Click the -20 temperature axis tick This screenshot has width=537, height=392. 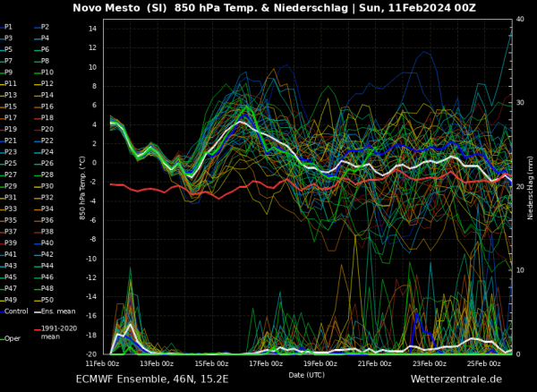(91, 354)
